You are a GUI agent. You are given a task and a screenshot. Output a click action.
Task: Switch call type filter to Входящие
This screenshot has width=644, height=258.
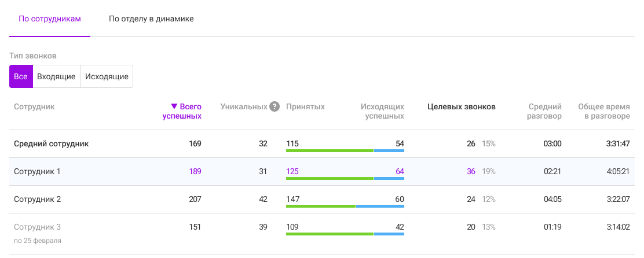point(56,76)
